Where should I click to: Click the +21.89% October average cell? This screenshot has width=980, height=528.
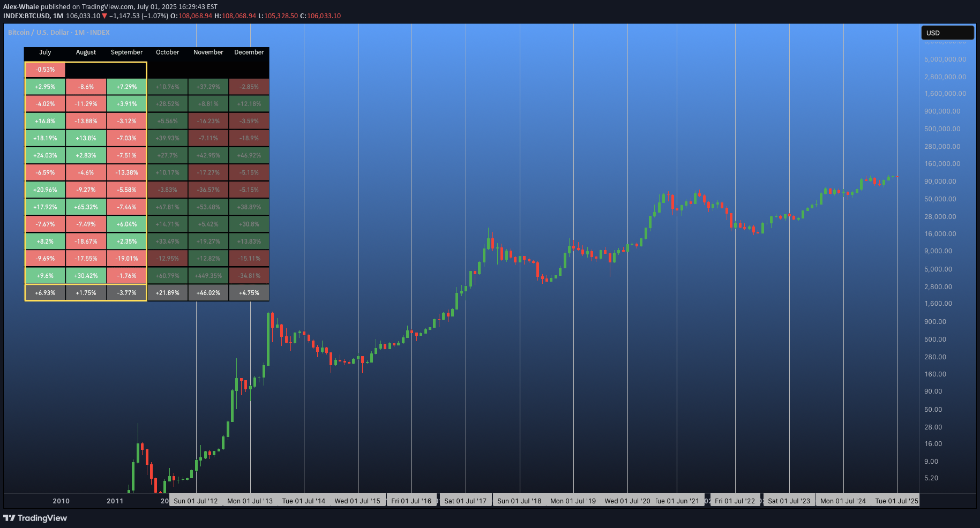tap(168, 293)
